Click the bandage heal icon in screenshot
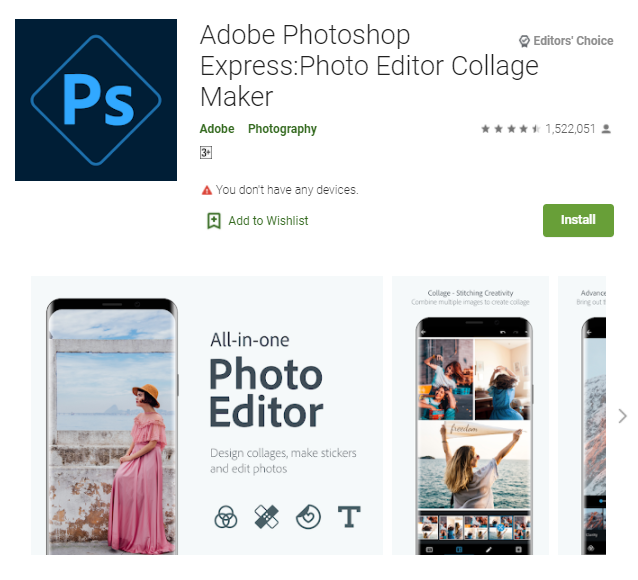Viewport: 638px width, 580px height. pyautogui.click(x=267, y=517)
